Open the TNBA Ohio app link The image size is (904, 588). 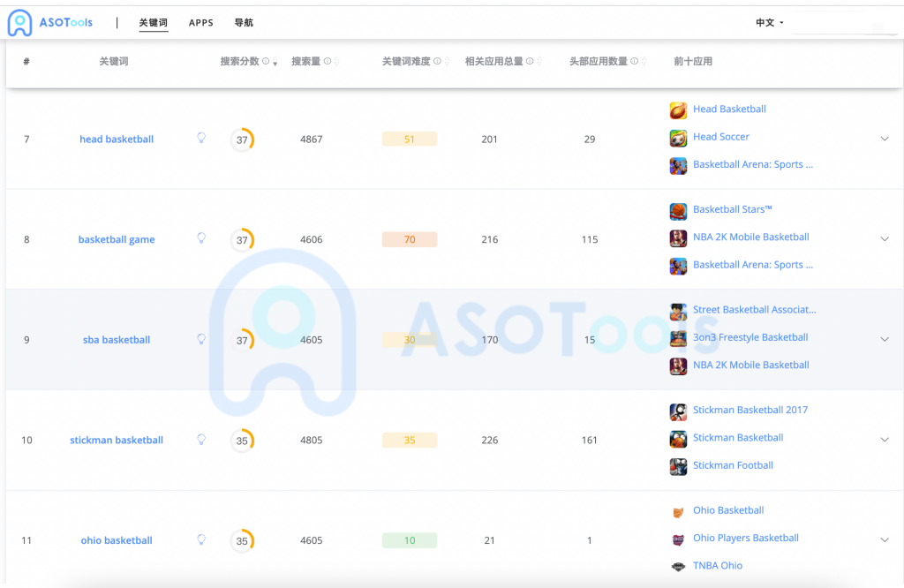point(718,566)
